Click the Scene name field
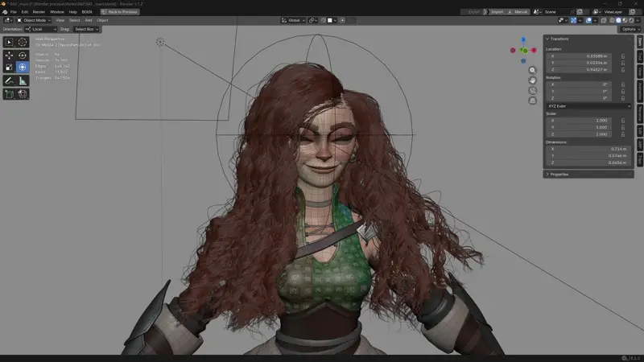This screenshot has width=644, height=362. (x=556, y=12)
